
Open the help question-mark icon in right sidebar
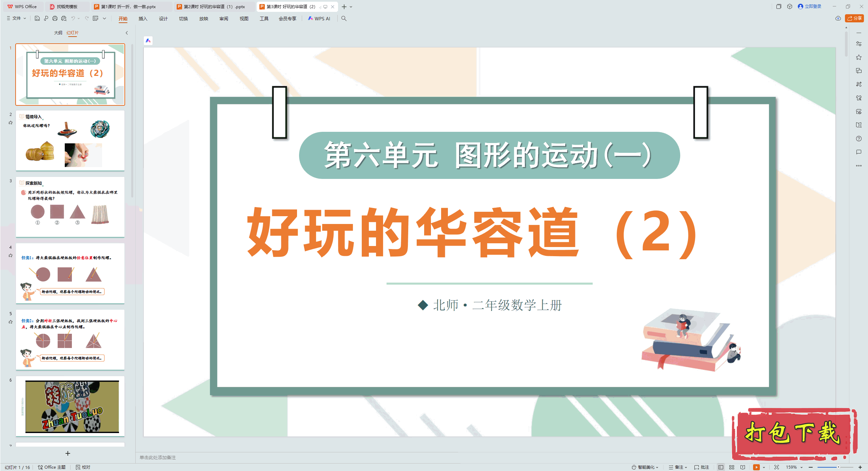pyautogui.click(x=859, y=139)
